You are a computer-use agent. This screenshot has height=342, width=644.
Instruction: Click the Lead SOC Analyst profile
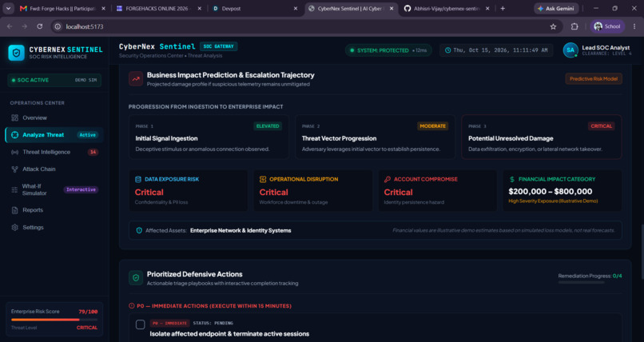click(597, 50)
